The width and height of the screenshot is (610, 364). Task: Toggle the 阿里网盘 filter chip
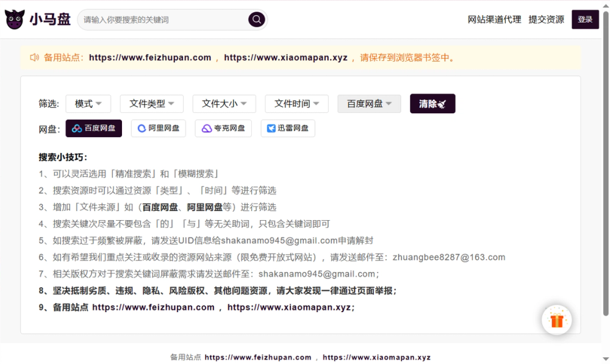(158, 128)
